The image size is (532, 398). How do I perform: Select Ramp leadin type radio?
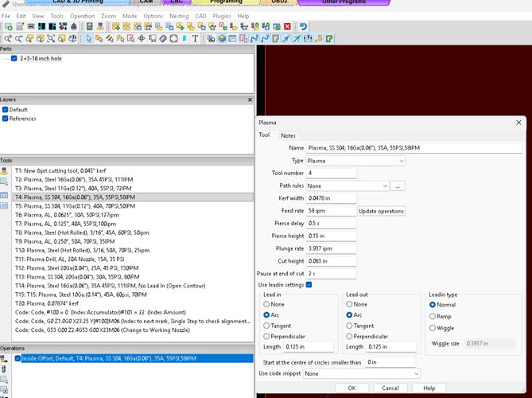(x=433, y=316)
